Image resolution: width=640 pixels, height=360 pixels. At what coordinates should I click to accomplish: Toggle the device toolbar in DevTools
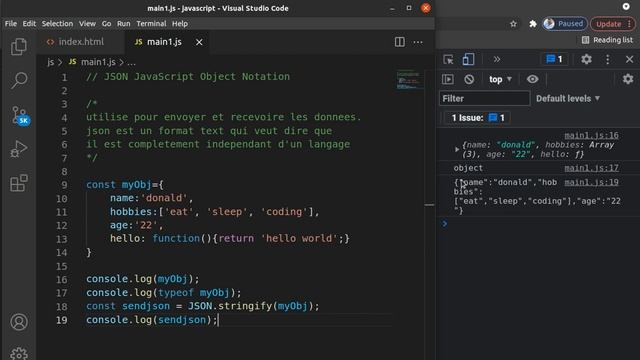(468, 59)
